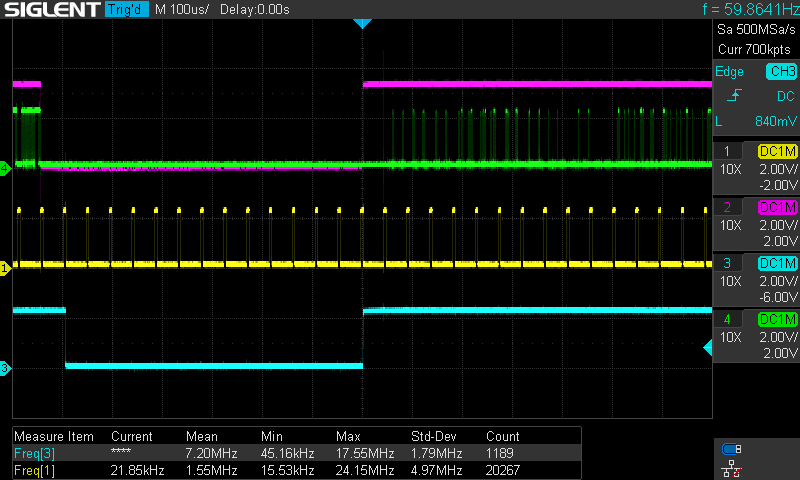Click the Freq[3] measurement row label
The height and width of the screenshot is (480, 800).
tap(34, 453)
